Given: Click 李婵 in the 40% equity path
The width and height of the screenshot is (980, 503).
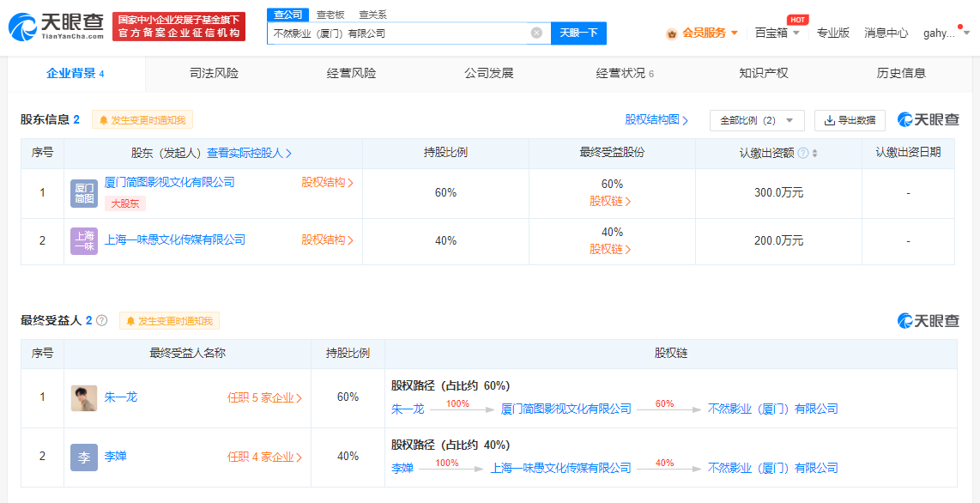Looking at the screenshot, I should point(402,468).
